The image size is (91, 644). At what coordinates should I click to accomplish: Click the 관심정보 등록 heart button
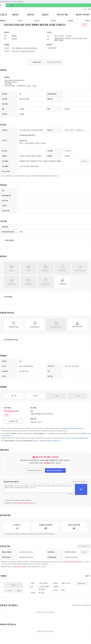(x=35, y=62)
